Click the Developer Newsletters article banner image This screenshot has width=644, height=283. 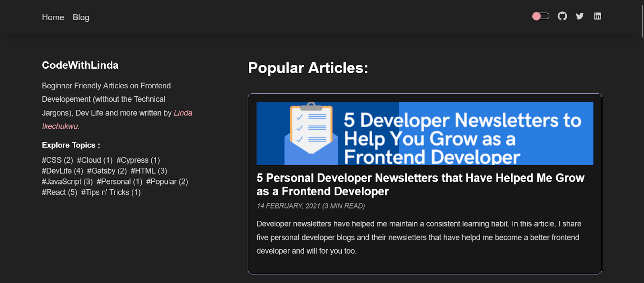[425, 133]
